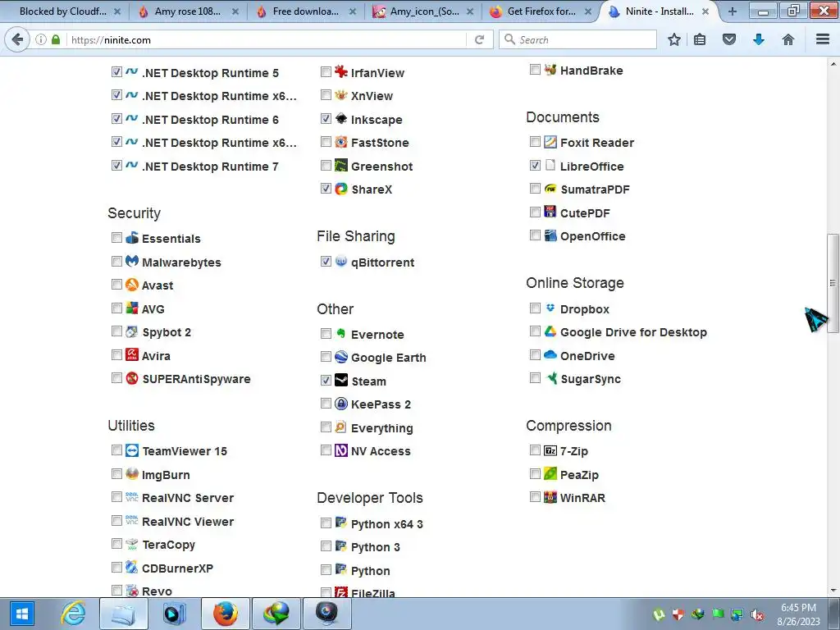The height and width of the screenshot is (630, 840).
Task: Click the Avira red icon
Action: (132, 354)
